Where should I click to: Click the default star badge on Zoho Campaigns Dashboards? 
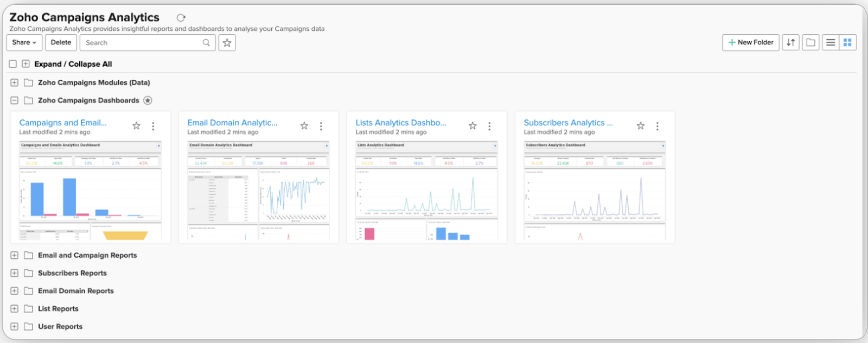[148, 100]
